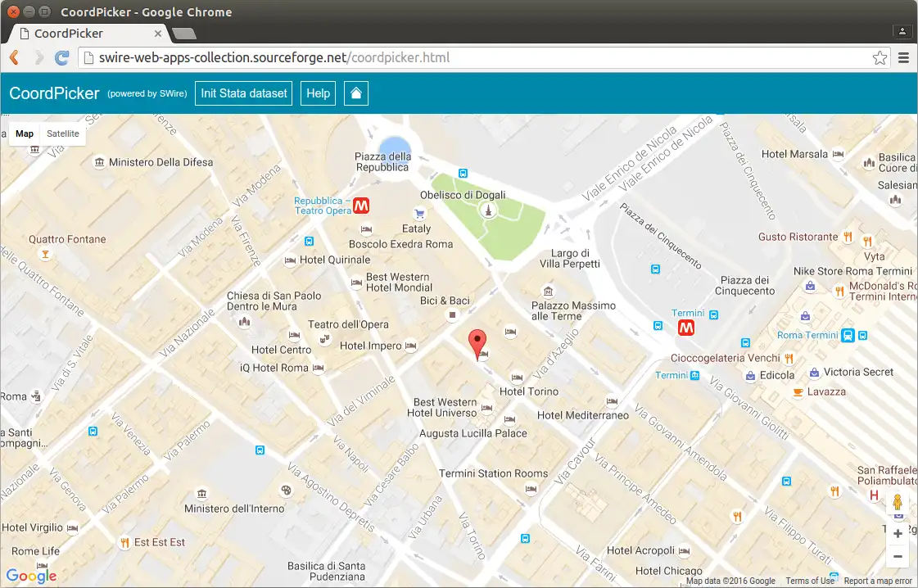Open the Help button

coord(318,93)
